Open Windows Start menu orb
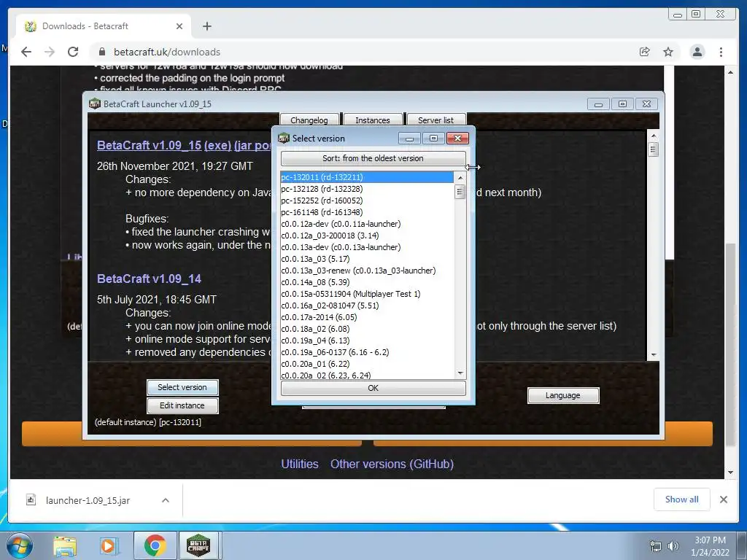The width and height of the screenshot is (747, 560). coord(18,545)
